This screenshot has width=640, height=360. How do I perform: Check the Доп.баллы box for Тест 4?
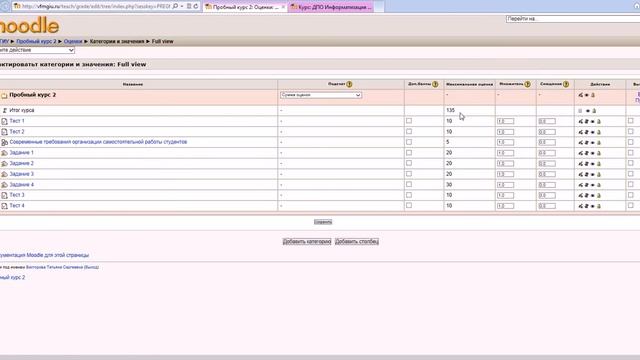tap(409, 206)
